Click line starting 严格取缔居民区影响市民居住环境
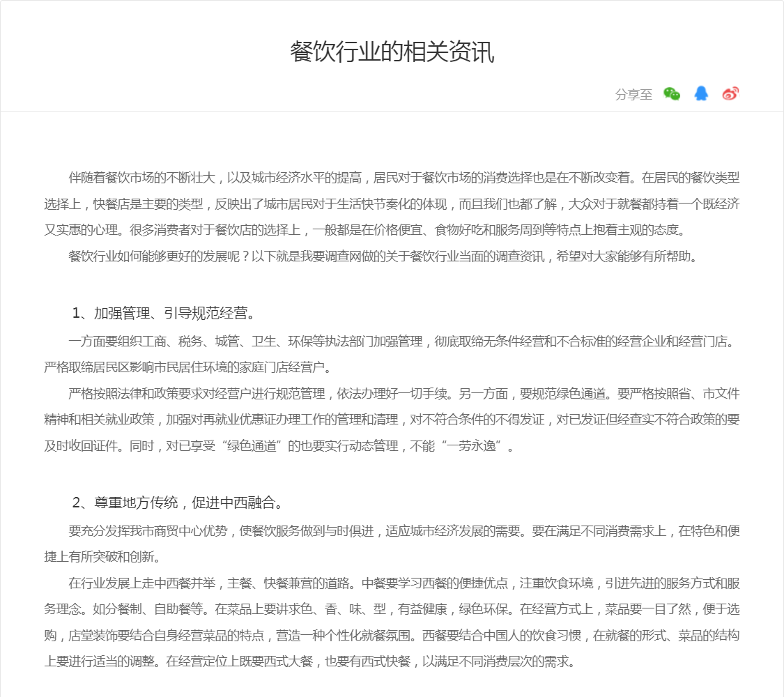Image resolution: width=784 pixels, height=697 pixels. pyautogui.click(x=188, y=367)
